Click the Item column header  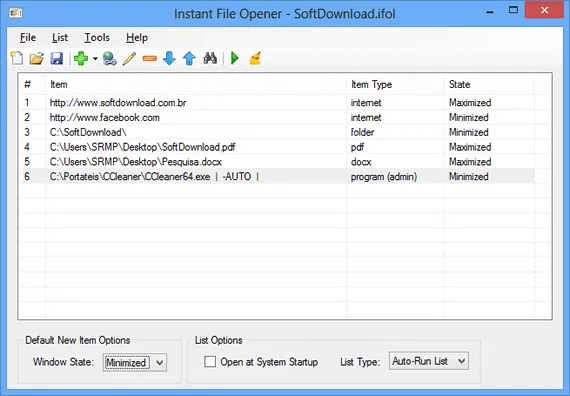196,84
